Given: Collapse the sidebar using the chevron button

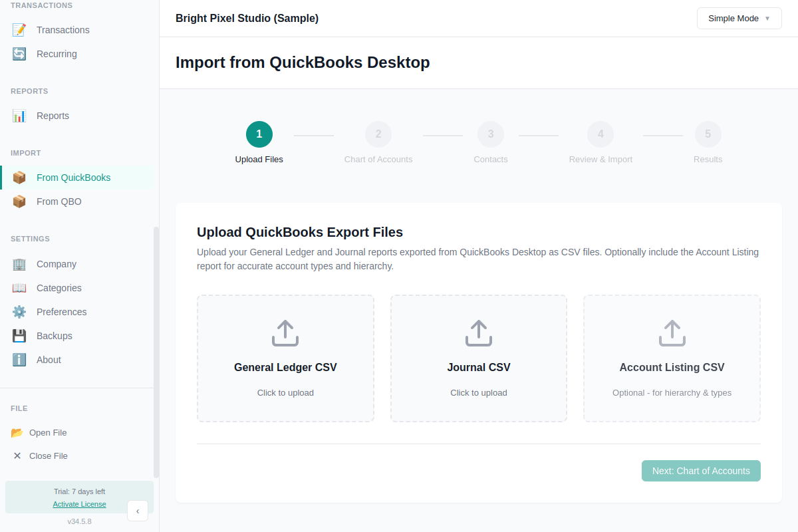Looking at the screenshot, I should (138, 511).
